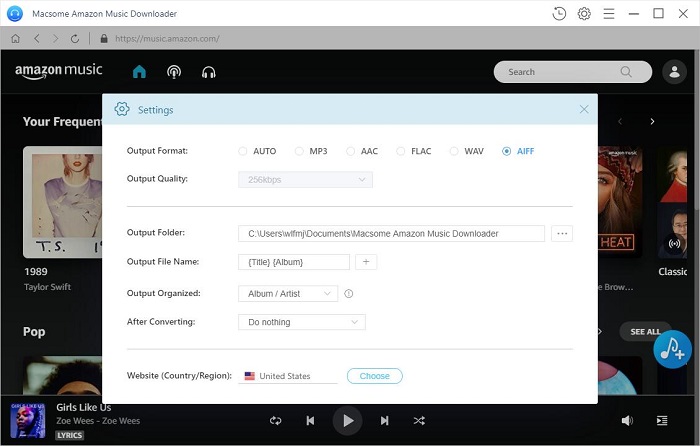
Task: Click the Output Folder path field
Action: [x=391, y=233]
